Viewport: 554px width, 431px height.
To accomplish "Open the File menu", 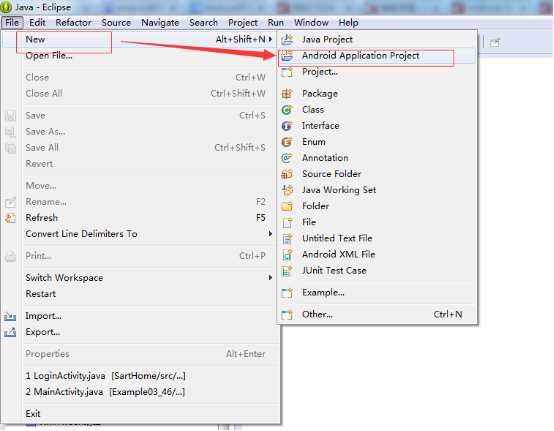I will coord(12,23).
